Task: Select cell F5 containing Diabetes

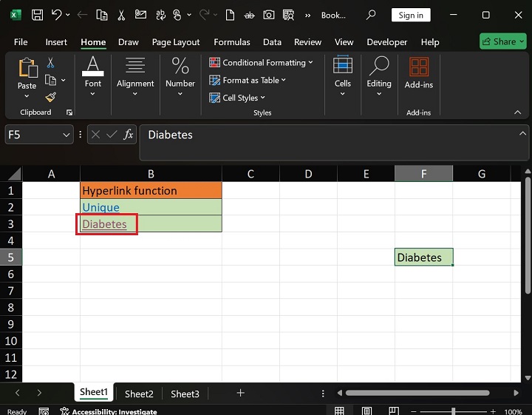Action: (x=423, y=257)
